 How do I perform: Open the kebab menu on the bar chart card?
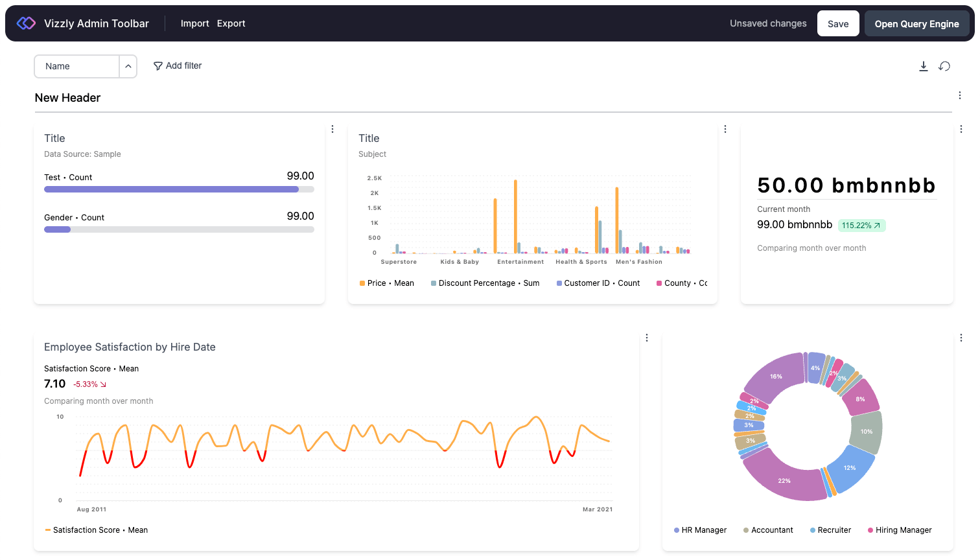tap(725, 128)
